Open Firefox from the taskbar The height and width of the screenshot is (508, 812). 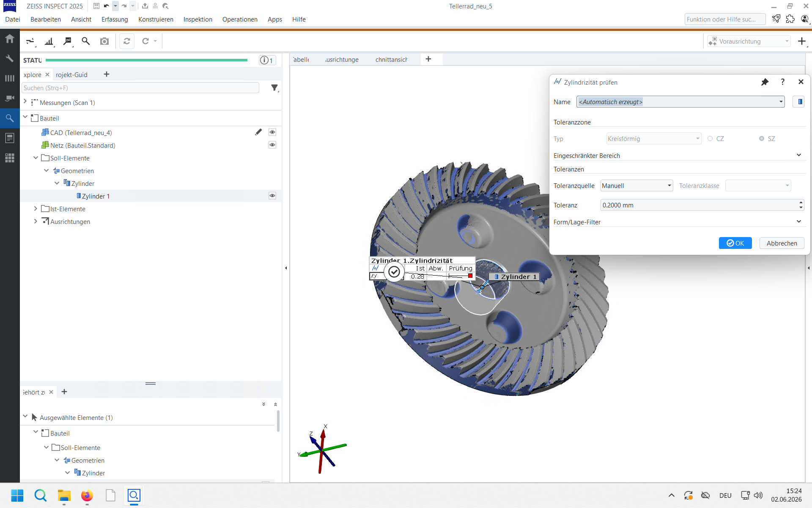click(87, 495)
